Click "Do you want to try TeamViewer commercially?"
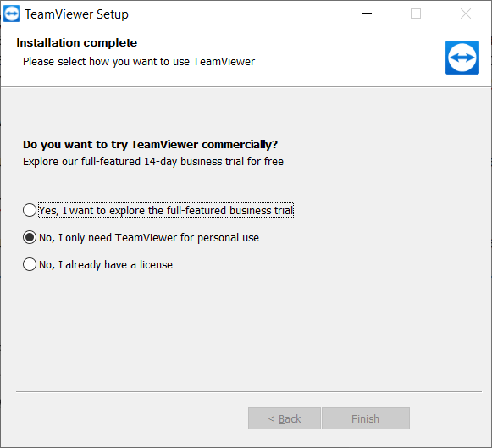 (150, 144)
